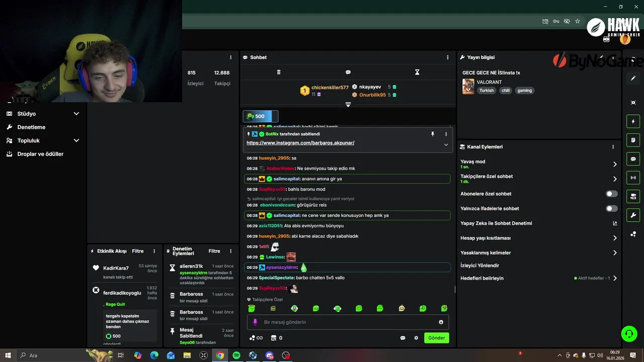Viewport: 644px width, 362px height.
Task: Open Kanal Eylemleri three-dot menu
Action: 613,147
